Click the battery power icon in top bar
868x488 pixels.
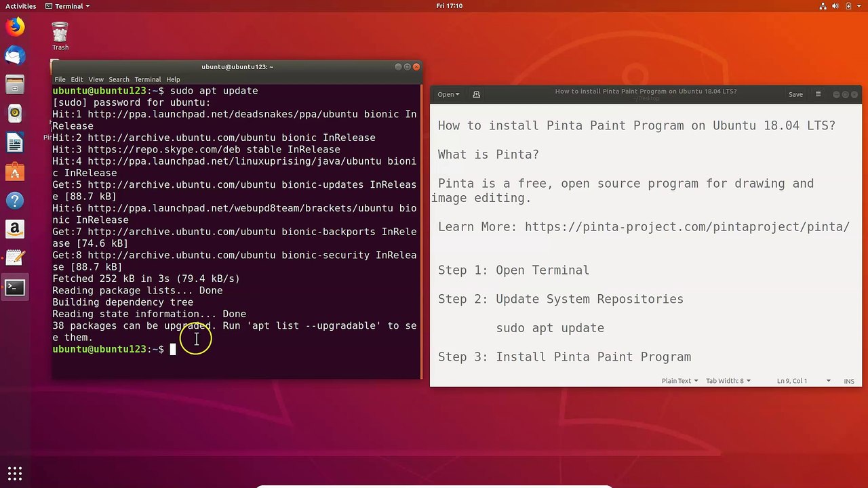tap(848, 6)
